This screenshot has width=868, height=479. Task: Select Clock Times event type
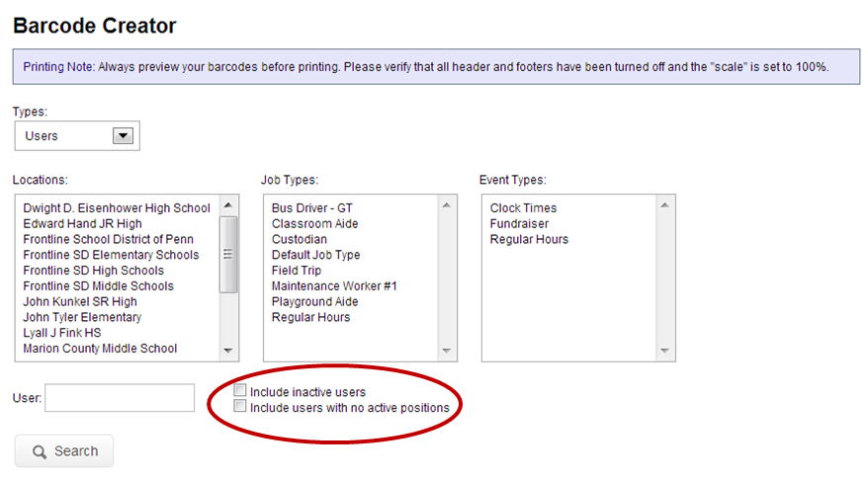click(523, 208)
